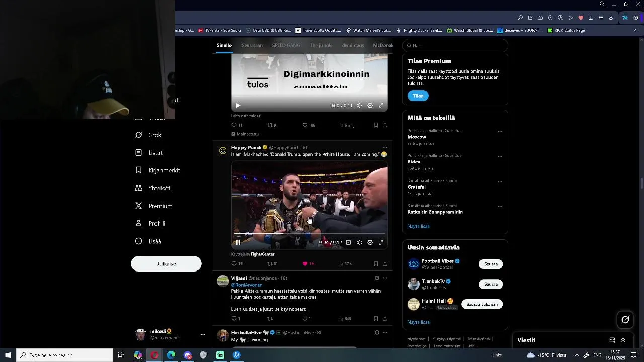Screen dimensions: 644x362
Task: Open more options for Ratkaisin Sanapyramidin trend
Action: [x=500, y=206]
